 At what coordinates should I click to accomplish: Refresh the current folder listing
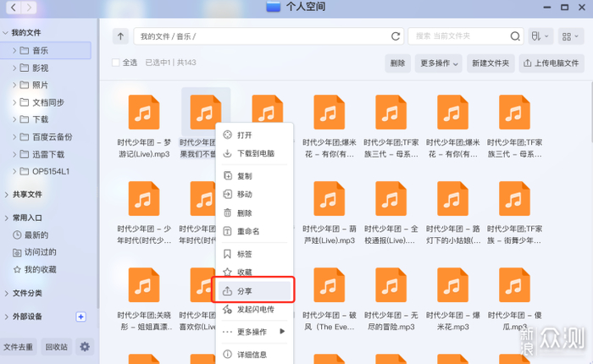pyautogui.click(x=396, y=36)
